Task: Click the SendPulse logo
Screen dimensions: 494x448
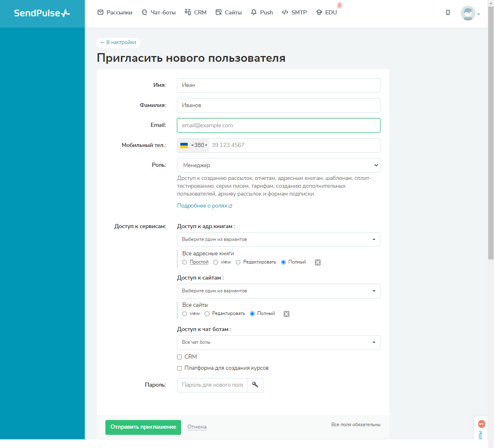Action: click(x=42, y=13)
